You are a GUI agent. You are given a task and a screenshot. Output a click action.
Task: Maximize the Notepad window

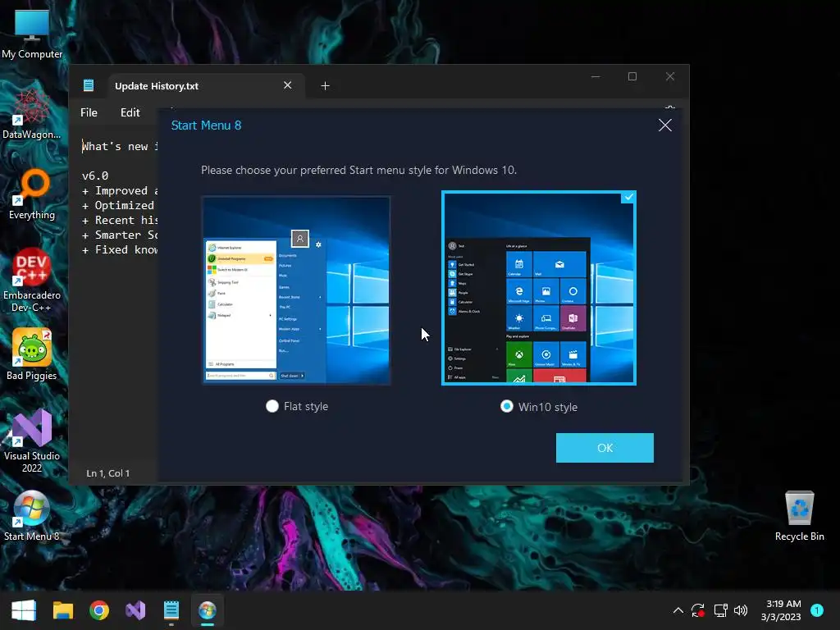[632, 76]
